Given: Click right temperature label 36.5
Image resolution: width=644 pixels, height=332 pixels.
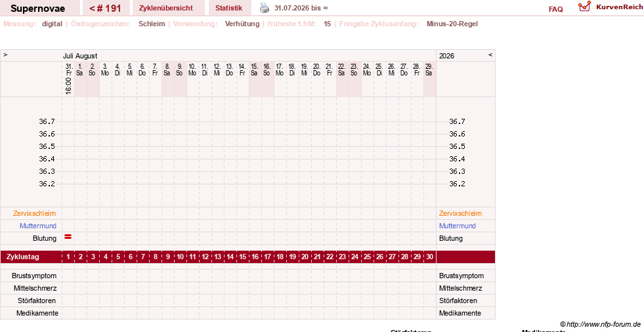Looking at the screenshot, I should click(457, 146).
